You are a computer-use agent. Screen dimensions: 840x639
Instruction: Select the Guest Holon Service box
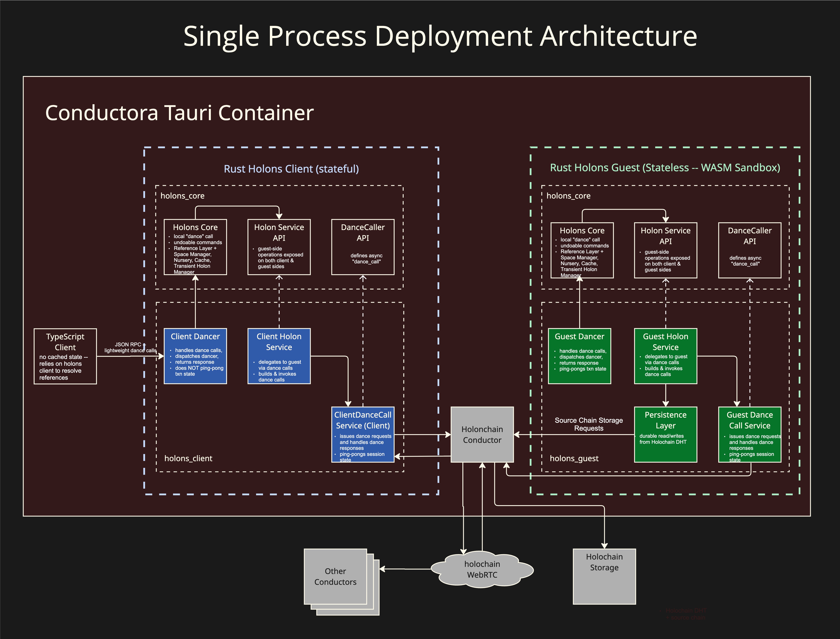(665, 356)
